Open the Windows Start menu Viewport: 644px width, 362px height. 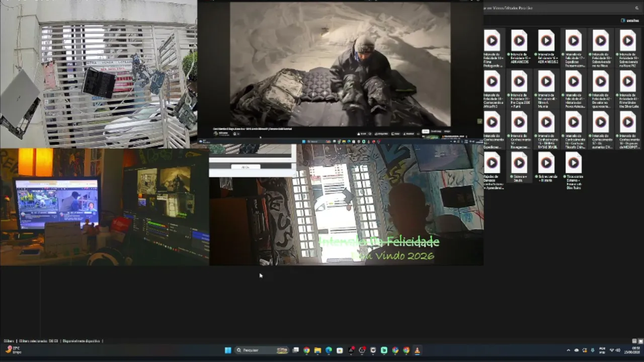[x=228, y=350]
